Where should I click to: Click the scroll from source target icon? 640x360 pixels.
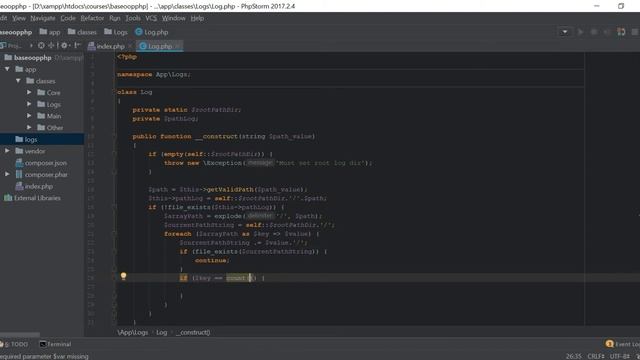tap(41, 46)
